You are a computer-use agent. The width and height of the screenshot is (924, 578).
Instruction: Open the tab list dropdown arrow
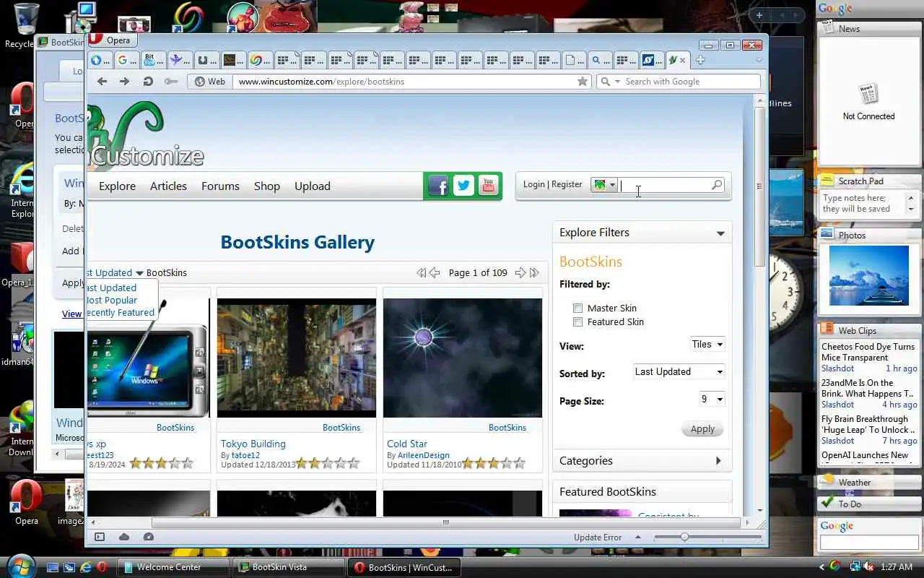[x=758, y=60]
